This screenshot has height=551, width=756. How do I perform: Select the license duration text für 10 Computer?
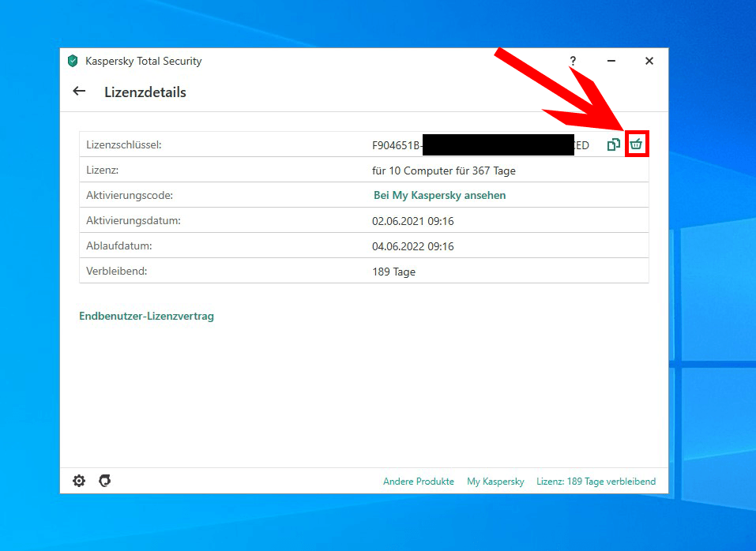tap(445, 170)
